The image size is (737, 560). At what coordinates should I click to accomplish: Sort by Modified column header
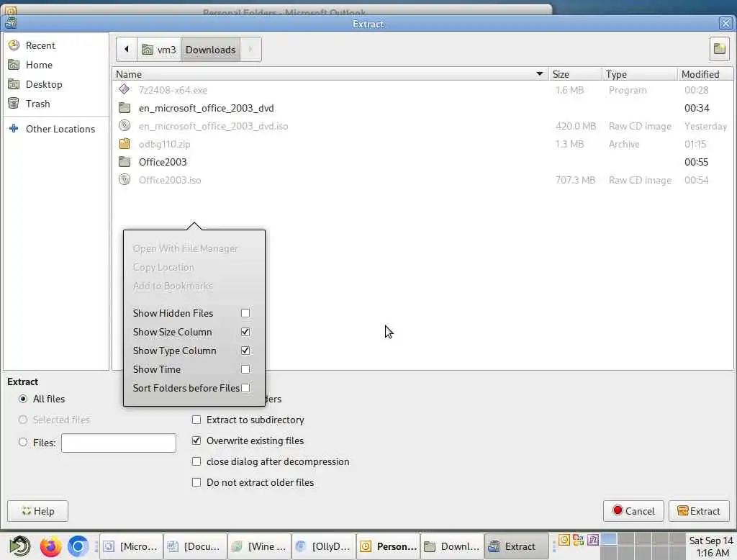click(705, 74)
